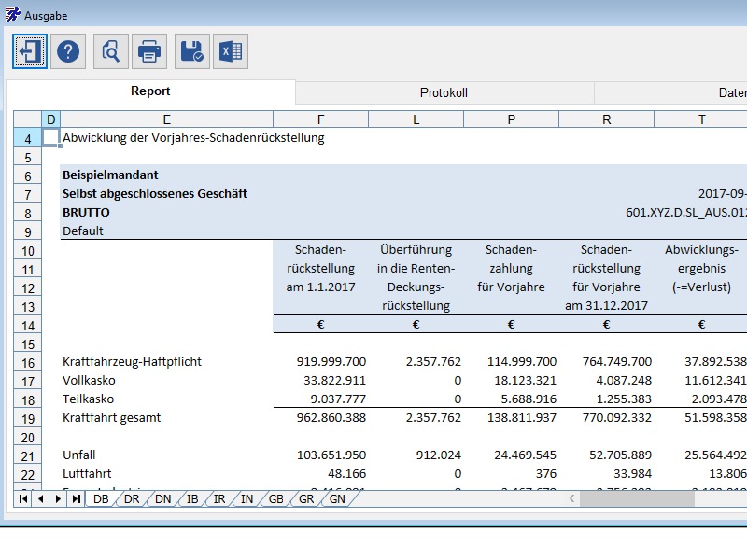Select the IR sheet tab
Viewport: 747px width, 560px height.
click(219, 499)
